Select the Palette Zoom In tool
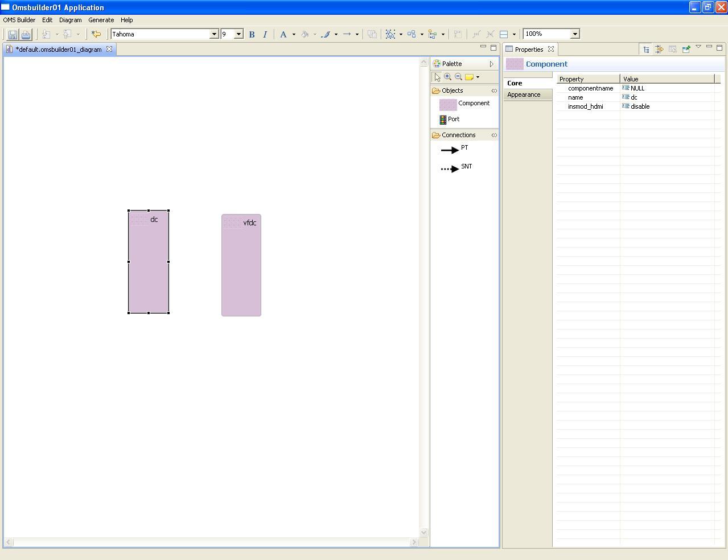 pos(448,77)
